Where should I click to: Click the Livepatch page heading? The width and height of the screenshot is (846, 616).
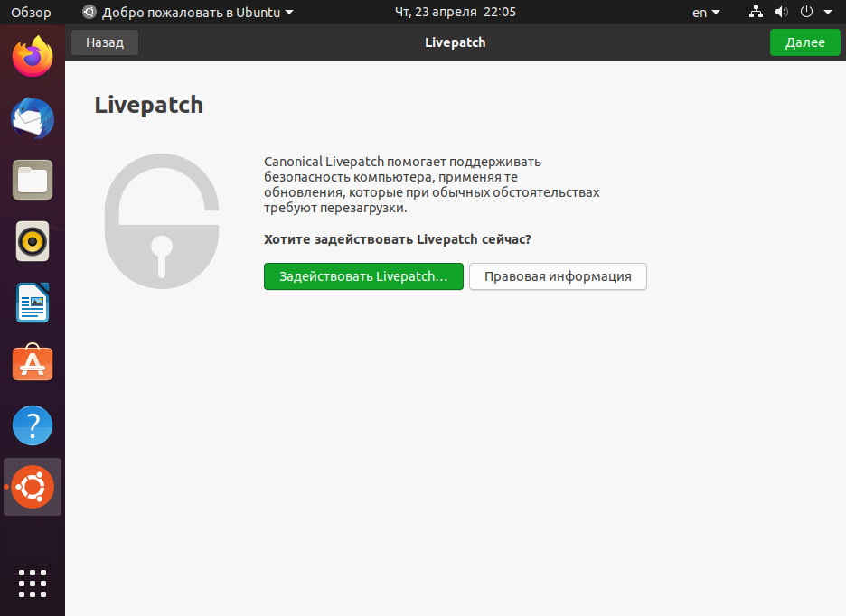[x=149, y=105]
